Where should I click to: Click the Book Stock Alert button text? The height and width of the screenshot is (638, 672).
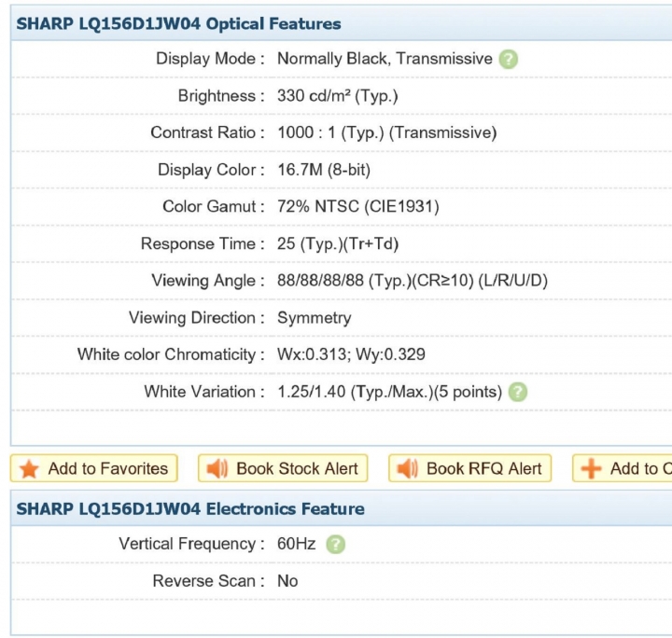(x=297, y=469)
